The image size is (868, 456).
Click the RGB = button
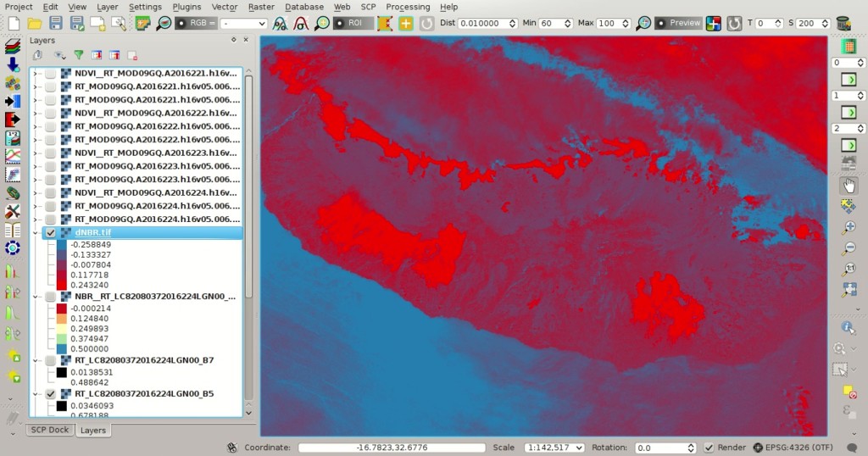[196, 23]
